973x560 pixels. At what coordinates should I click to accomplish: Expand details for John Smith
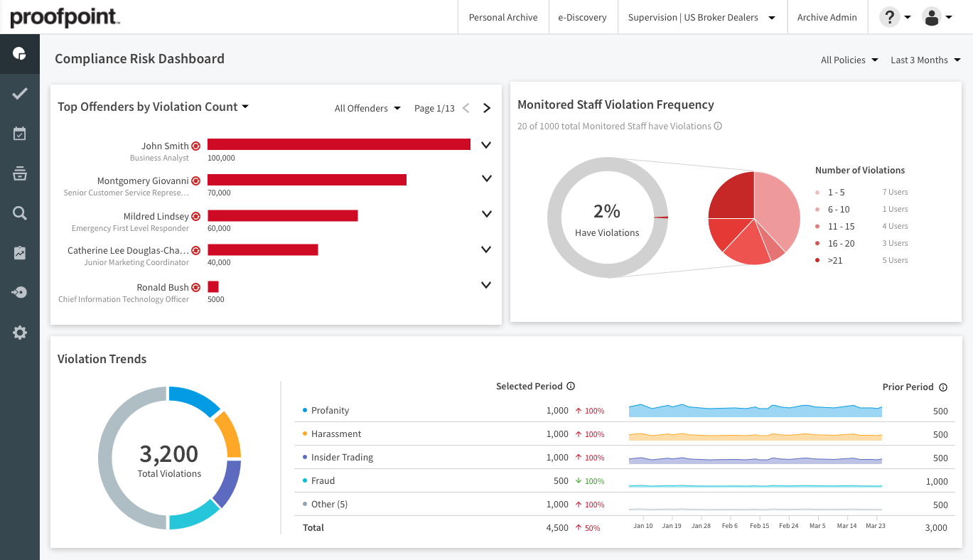click(486, 144)
